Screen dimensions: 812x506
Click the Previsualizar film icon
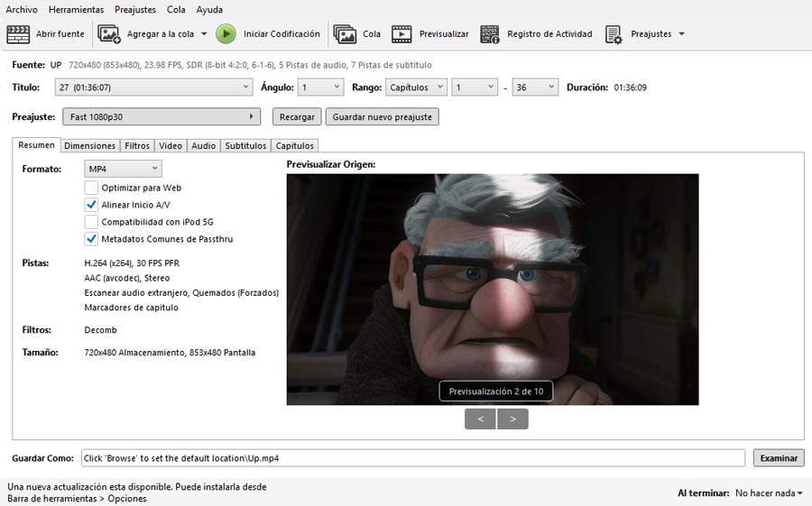[401, 34]
